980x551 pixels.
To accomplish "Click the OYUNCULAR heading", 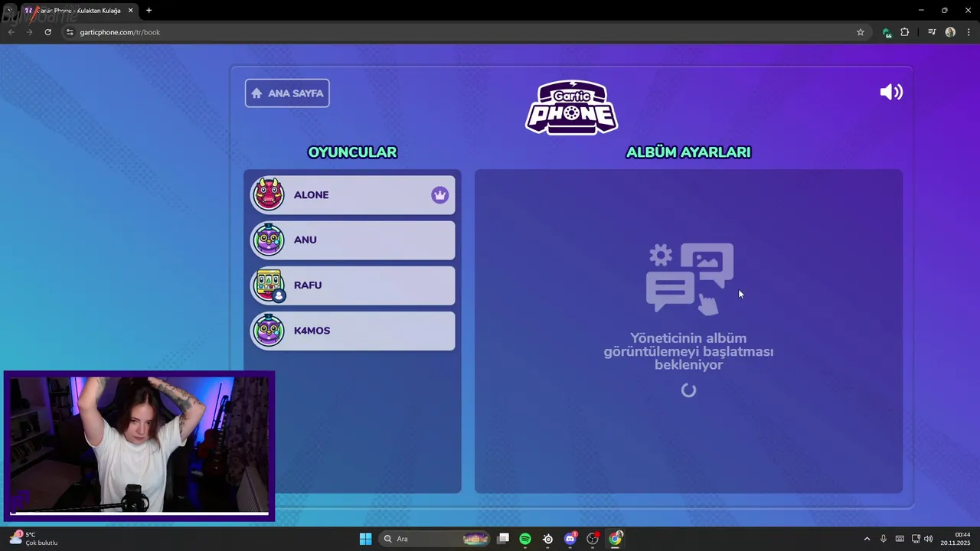I will (352, 152).
